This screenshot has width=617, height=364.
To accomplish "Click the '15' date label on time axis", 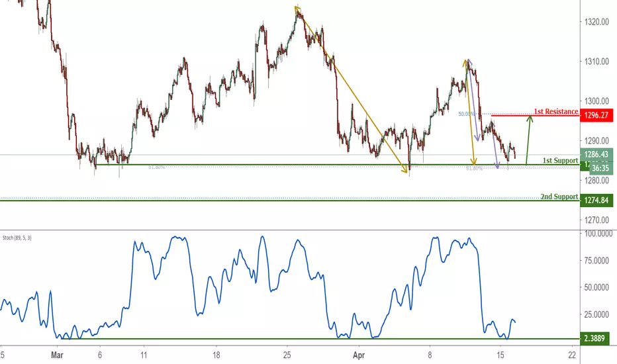I will tap(500, 355).
